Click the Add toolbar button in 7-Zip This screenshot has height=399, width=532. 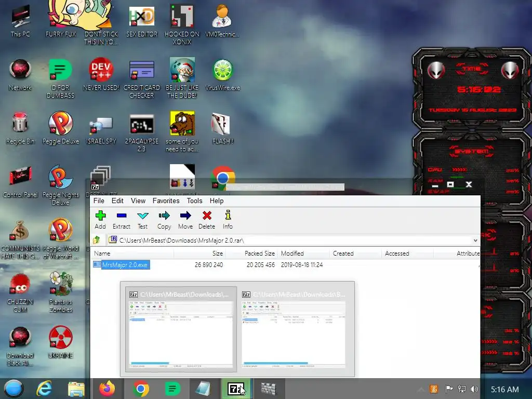[x=100, y=220]
